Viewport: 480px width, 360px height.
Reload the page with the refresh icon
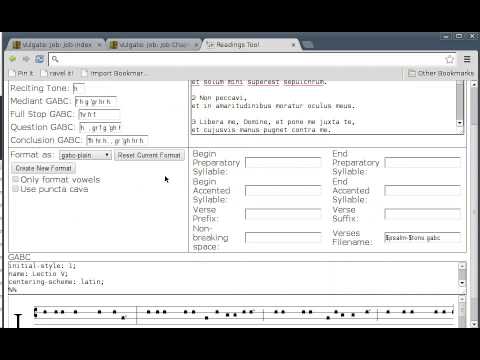click(39, 59)
